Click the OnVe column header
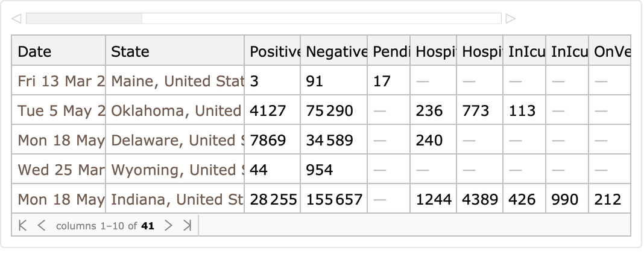Viewport: 644px width, 268px height. [610, 52]
